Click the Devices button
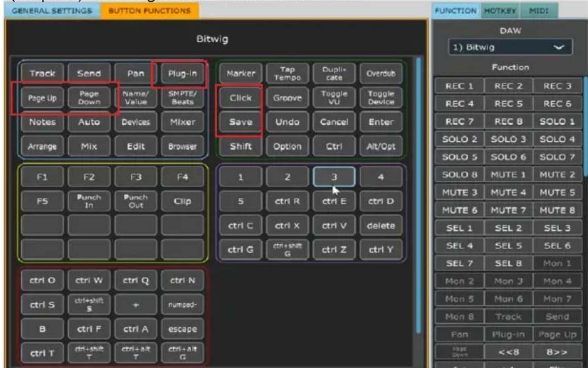Screen dimensions: 588x368 (x=135, y=122)
